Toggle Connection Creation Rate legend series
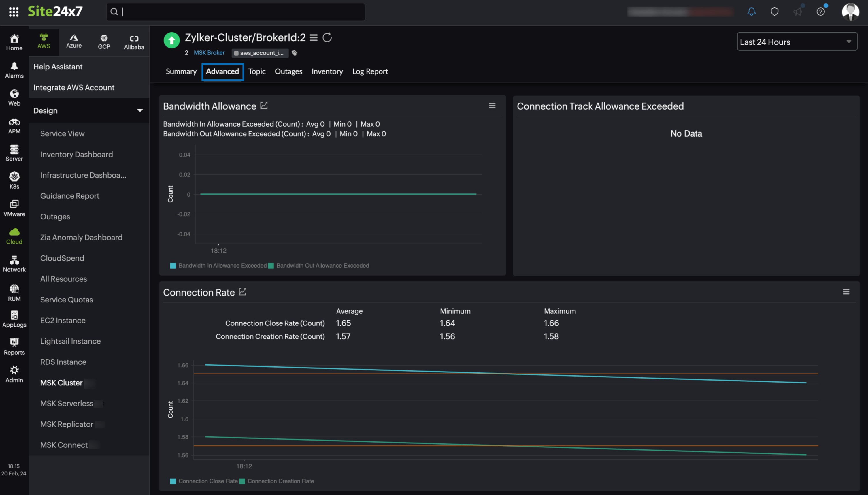The image size is (868, 495). click(280, 481)
